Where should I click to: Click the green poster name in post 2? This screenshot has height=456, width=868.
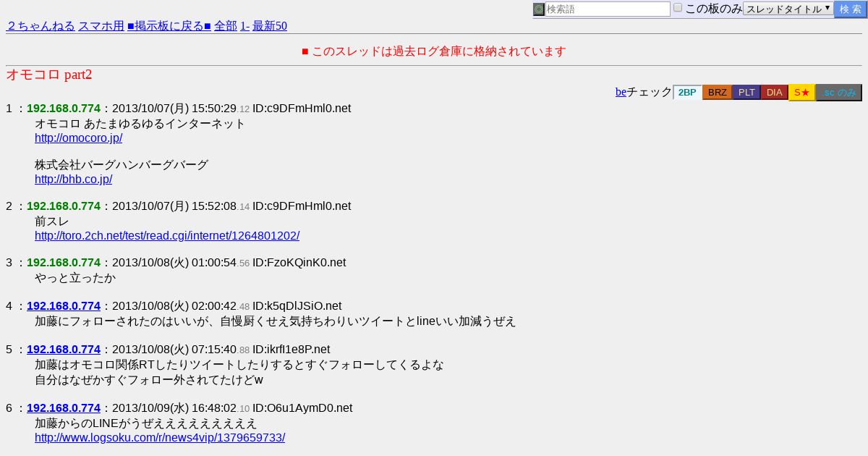(64, 206)
